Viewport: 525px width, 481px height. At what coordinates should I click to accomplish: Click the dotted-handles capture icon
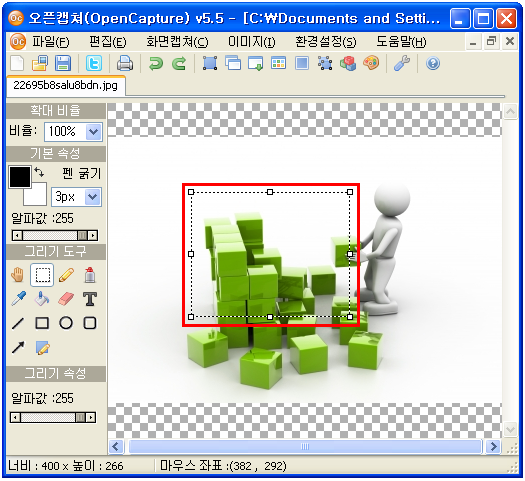point(325,63)
